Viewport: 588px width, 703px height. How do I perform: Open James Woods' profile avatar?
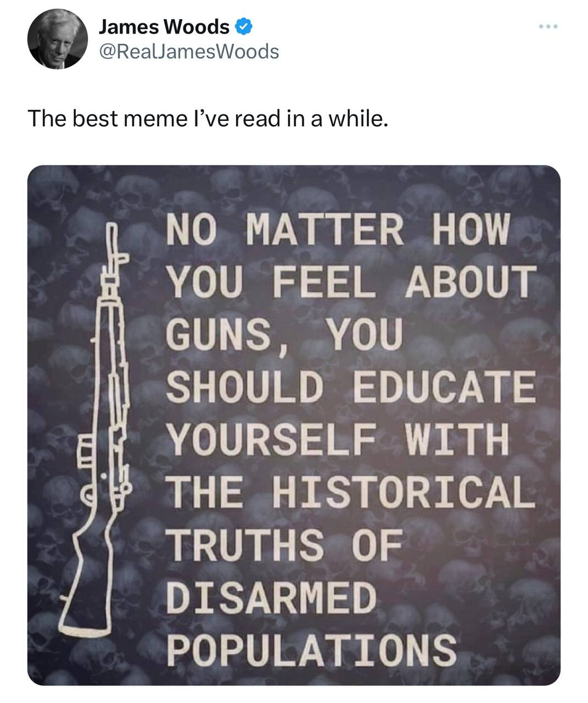58,39
